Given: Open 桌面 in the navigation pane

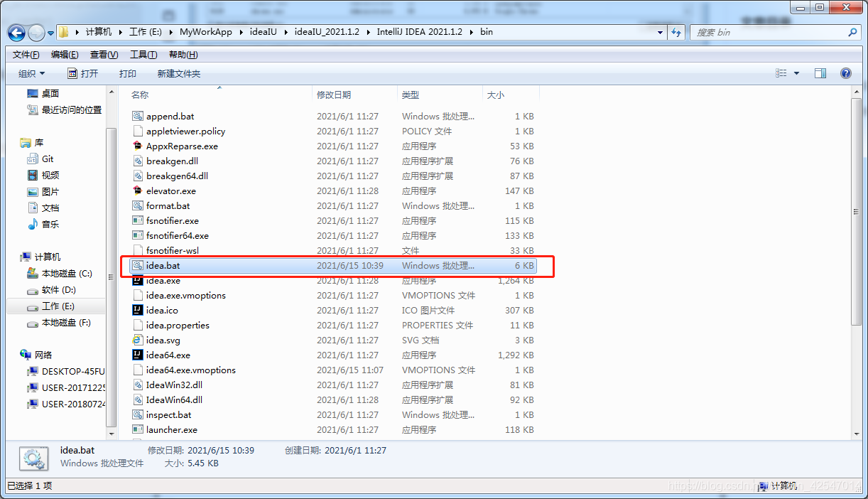Looking at the screenshot, I should (x=43, y=93).
